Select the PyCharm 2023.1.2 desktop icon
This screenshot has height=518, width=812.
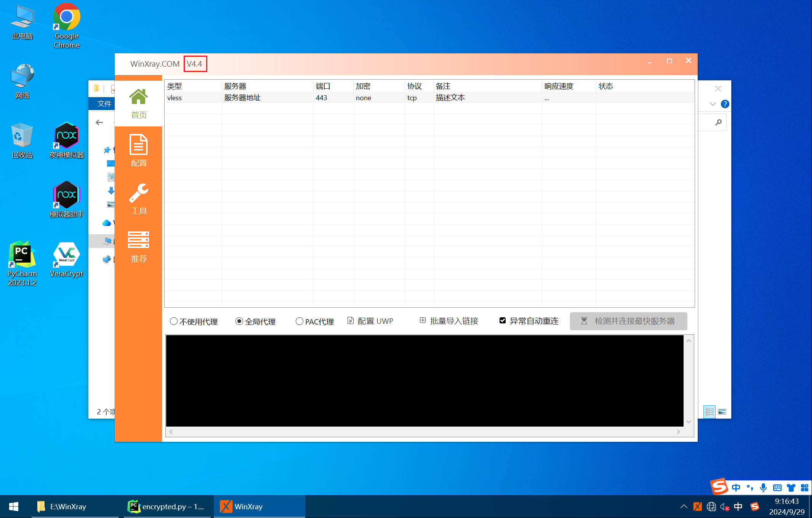(x=22, y=264)
